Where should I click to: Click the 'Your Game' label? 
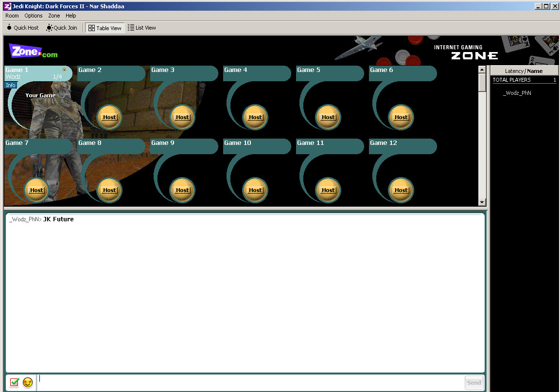pos(40,95)
